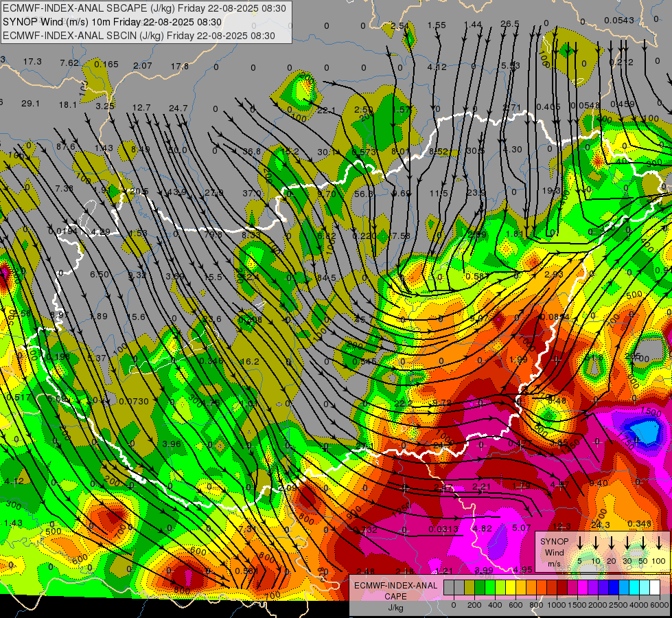672x618 pixels.
Task: Click the SBCIN title line at the top
Action: [139, 36]
